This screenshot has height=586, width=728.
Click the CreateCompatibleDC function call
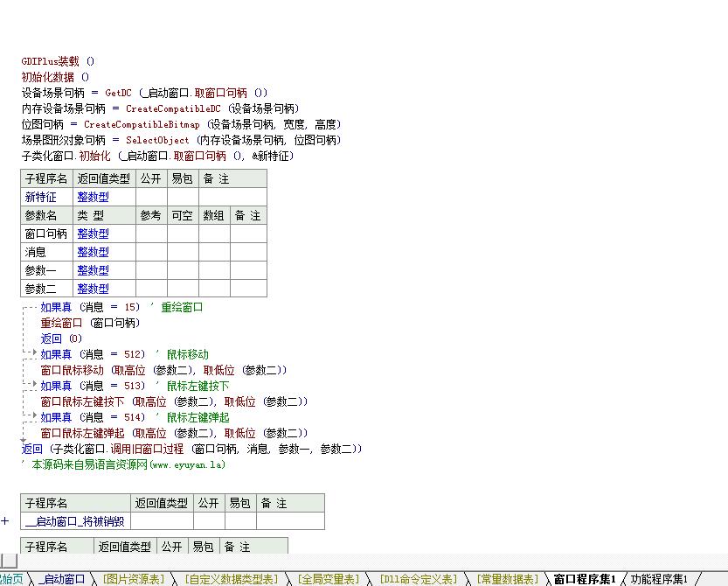pos(173,108)
